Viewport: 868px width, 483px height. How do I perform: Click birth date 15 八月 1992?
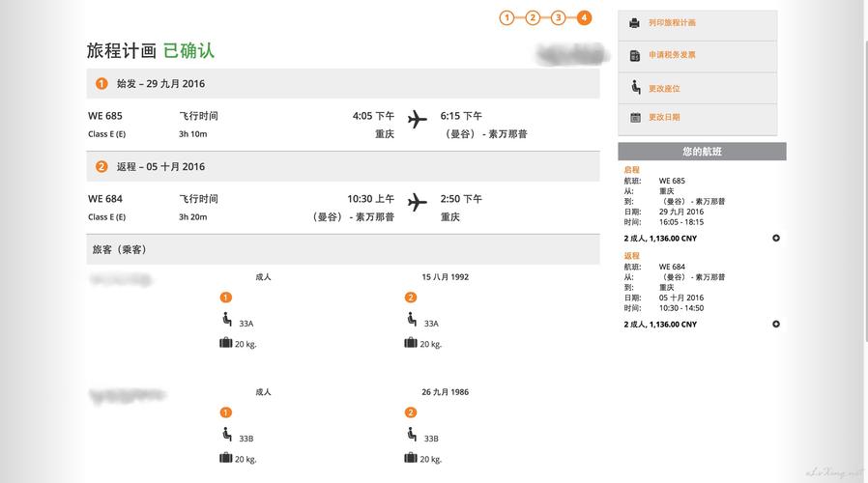coord(445,276)
